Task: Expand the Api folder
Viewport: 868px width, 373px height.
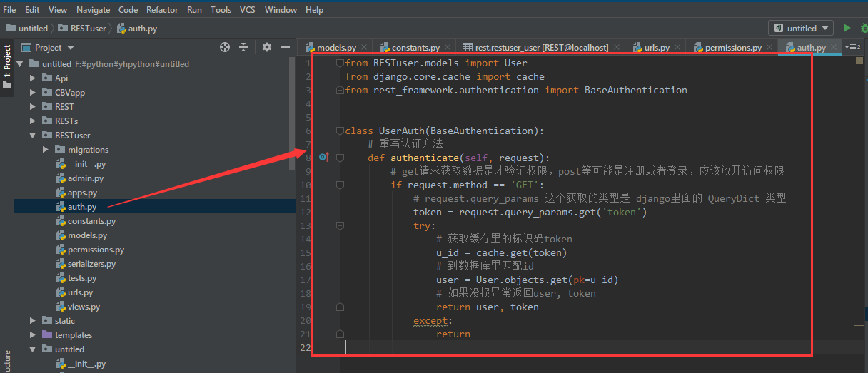Action: [x=33, y=78]
